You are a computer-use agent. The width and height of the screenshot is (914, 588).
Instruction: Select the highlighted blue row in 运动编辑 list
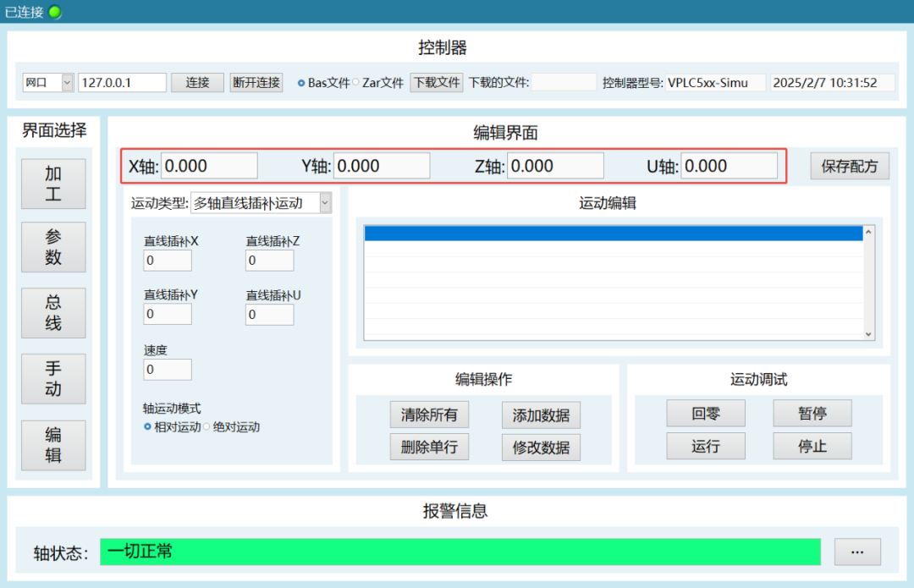pos(614,234)
